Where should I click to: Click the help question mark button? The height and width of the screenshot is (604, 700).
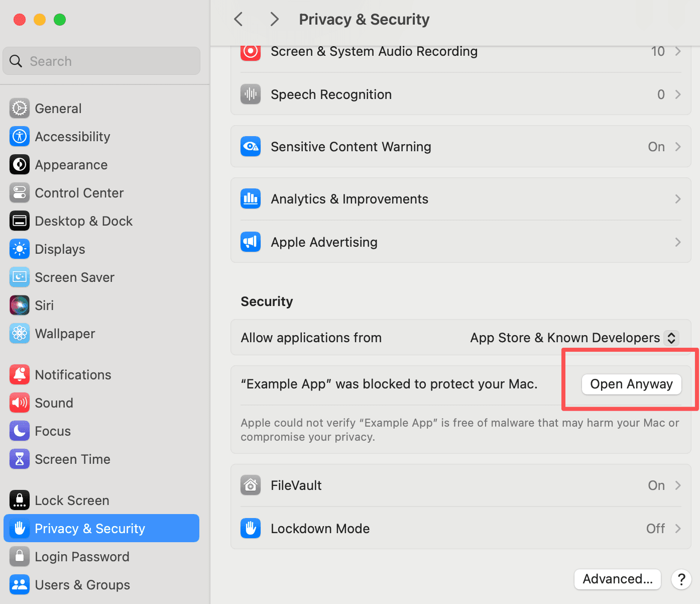click(x=681, y=579)
